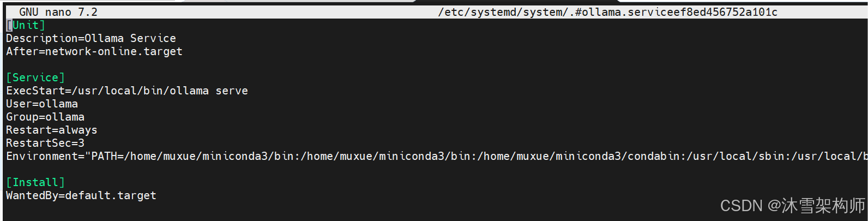Select the [Install] section header

35,182
